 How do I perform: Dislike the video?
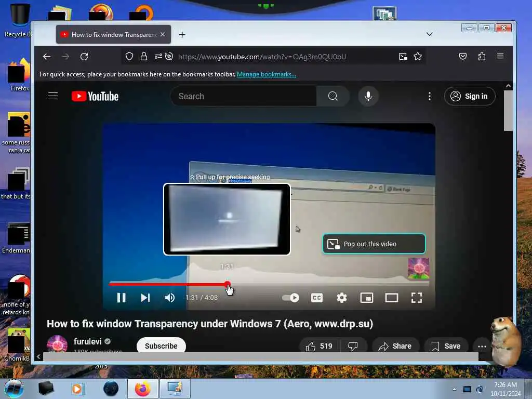pos(353,346)
